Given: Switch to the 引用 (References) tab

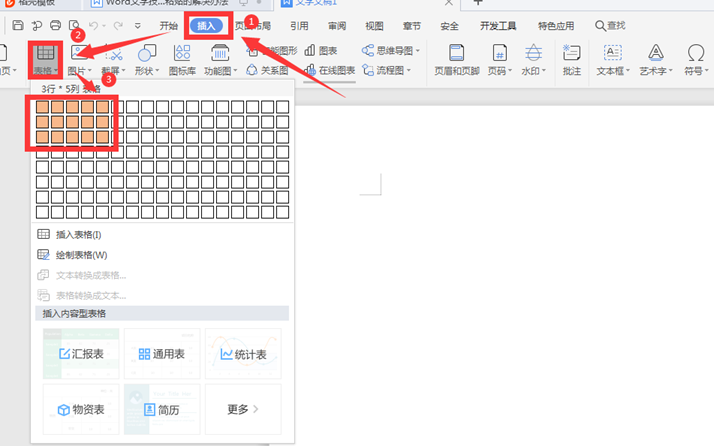Looking at the screenshot, I should 299,26.
